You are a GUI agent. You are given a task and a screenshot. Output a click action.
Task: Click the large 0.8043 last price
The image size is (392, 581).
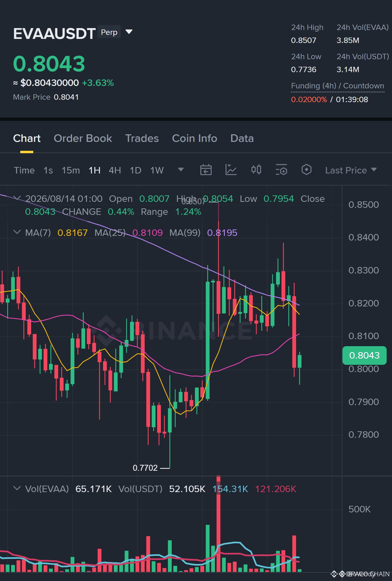(x=49, y=64)
